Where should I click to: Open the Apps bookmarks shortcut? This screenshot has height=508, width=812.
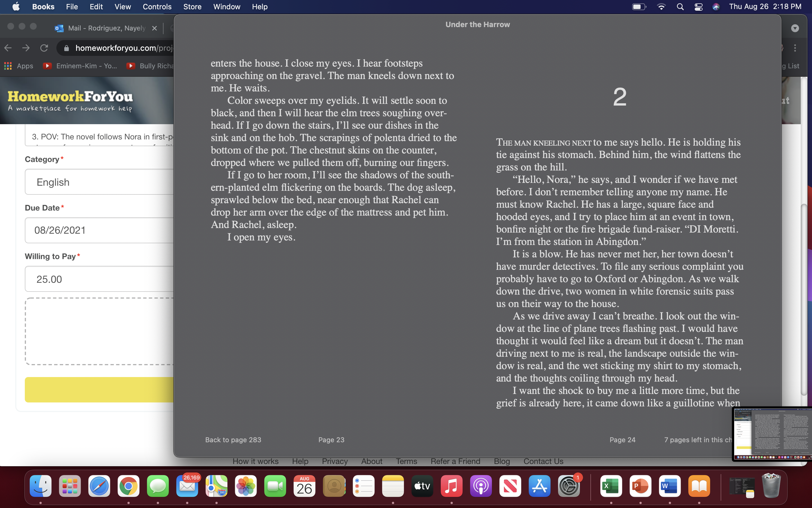[x=18, y=66]
